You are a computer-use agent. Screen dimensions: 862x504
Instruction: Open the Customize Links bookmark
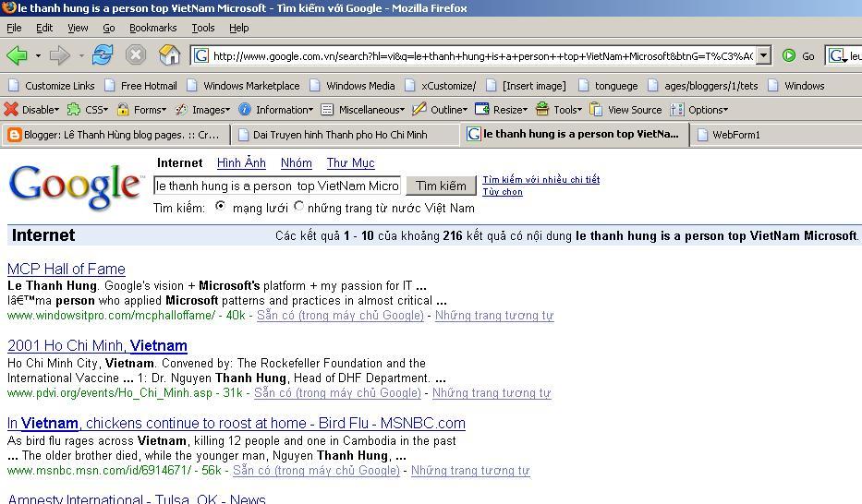(x=52, y=86)
